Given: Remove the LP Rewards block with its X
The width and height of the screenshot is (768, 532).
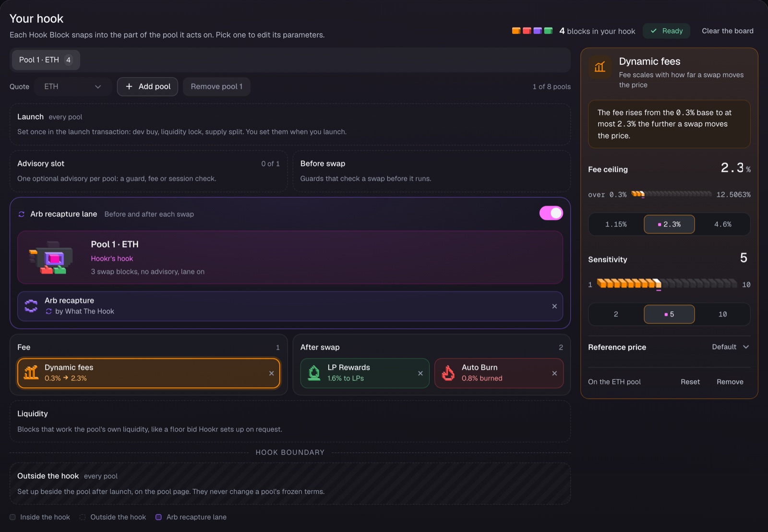Looking at the screenshot, I should pos(420,373).
